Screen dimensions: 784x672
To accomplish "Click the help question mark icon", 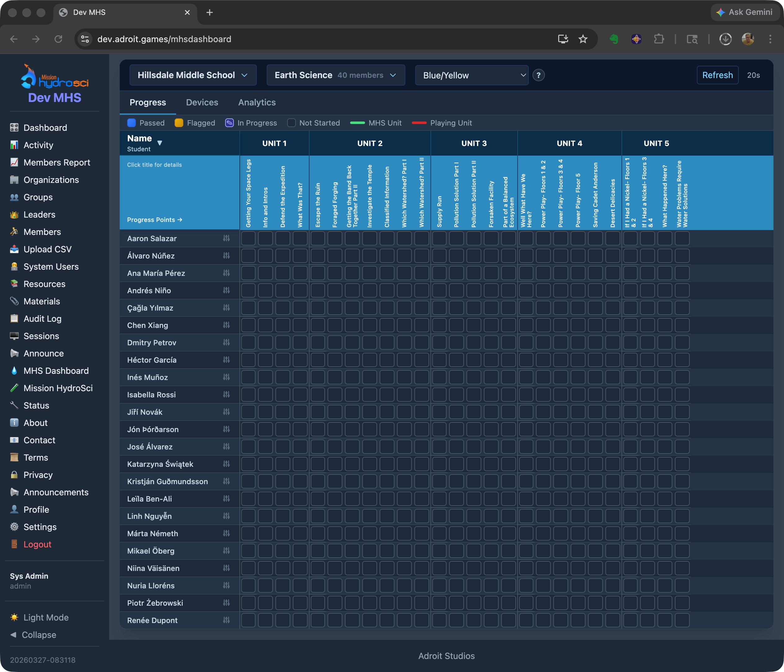I will click(x=538, y=75).
